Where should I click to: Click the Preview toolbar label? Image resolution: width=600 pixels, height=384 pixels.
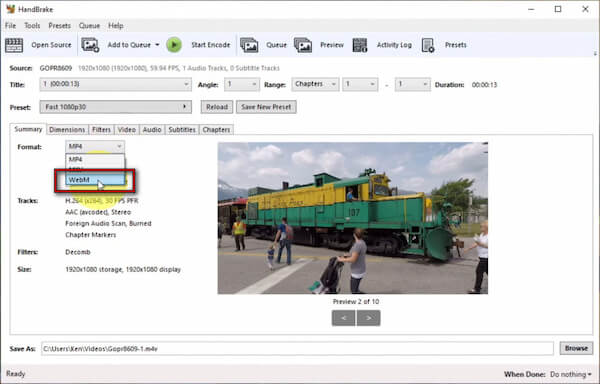point(332,45)
